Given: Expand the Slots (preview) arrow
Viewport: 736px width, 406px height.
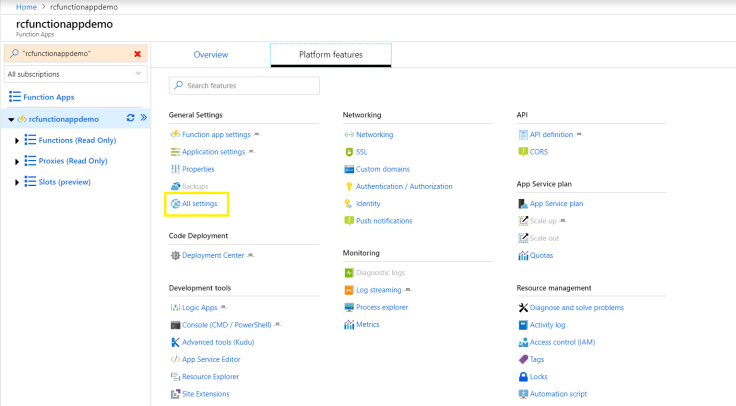Looking at the screenshot, I should coord(17,182).
